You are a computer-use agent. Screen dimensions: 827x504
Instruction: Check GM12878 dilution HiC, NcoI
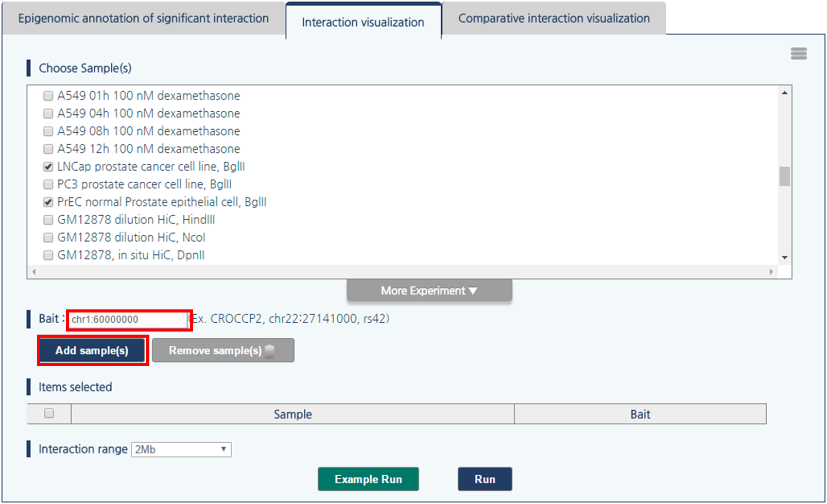48,237
